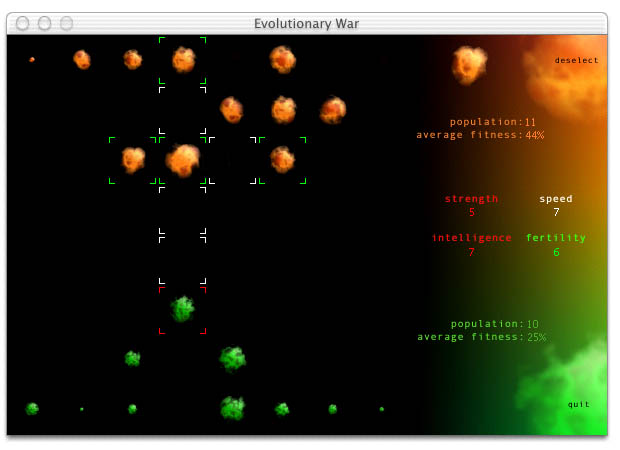620x450 pixels.
Task: Click the quit button
Action: [x=578, y=404]
